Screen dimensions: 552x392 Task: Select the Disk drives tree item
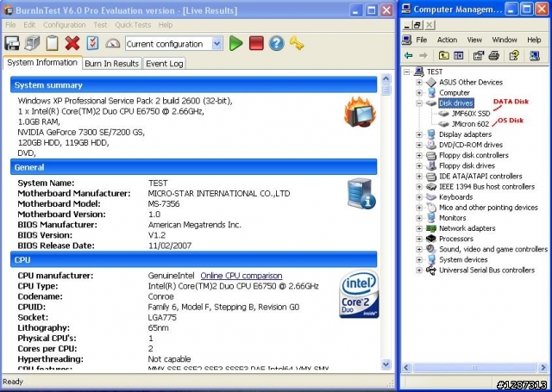point(456,103)
